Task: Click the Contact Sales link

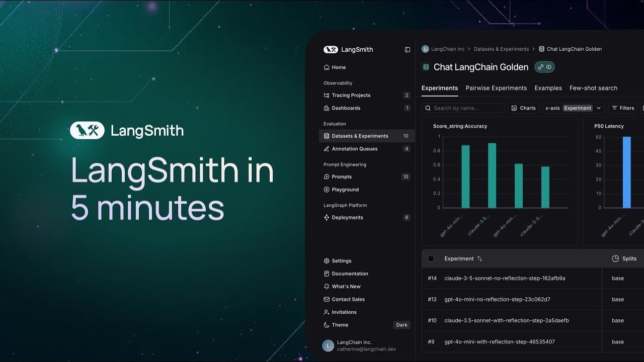Action: [x=346, y=299]
